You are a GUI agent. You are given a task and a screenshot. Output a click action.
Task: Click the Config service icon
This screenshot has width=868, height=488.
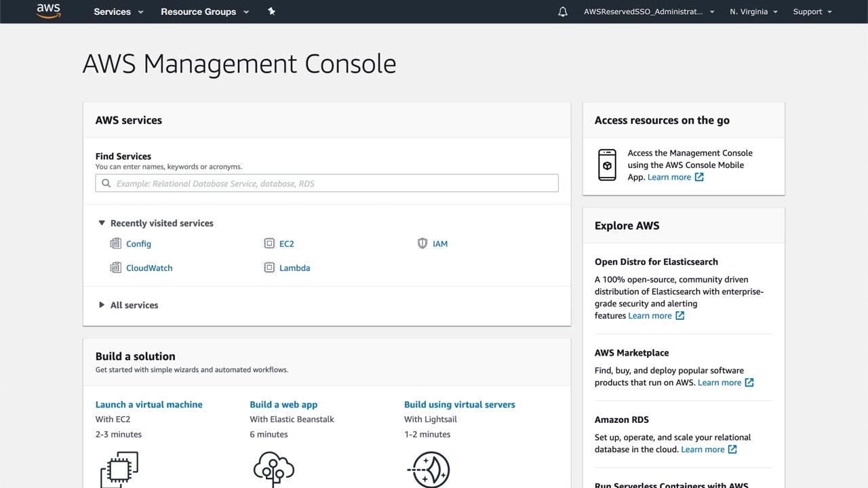pos(115,244)
